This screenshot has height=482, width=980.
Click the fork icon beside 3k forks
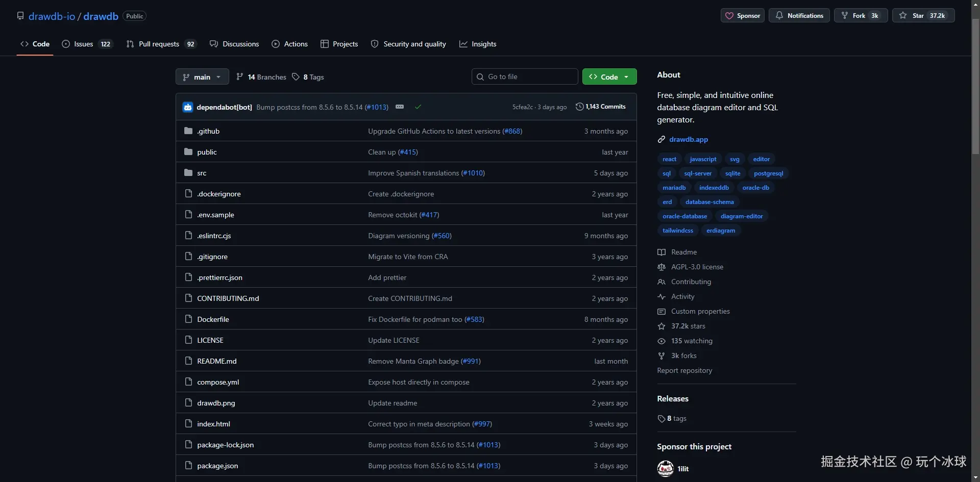pos(661,356)
